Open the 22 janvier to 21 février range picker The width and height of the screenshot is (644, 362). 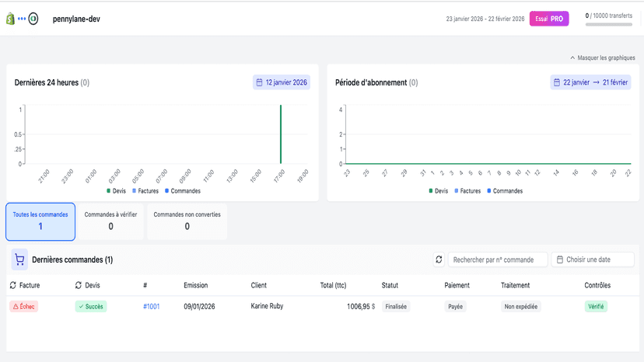coord(590,82)
